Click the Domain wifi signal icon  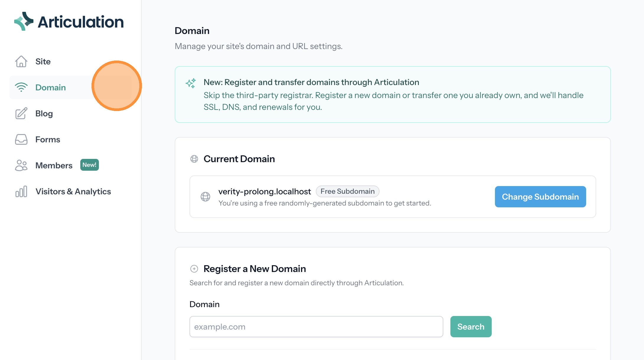click(x=21, y=87)
